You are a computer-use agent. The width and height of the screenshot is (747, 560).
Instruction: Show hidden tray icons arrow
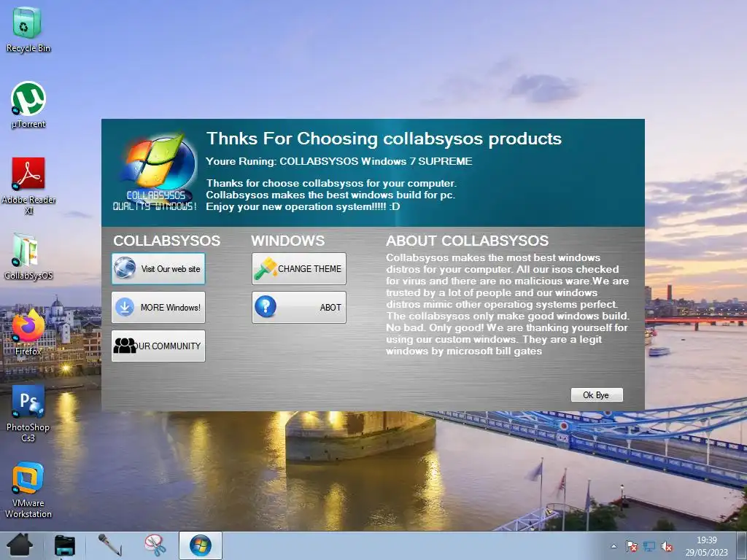pos(614,546)
